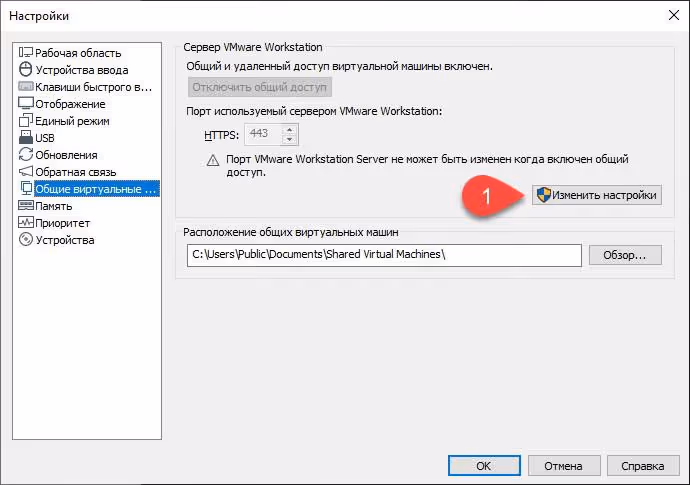The width and height of the screenshot is (690, 485).
Task: Open Единый режим settings
Action: (x=72, y=121)
